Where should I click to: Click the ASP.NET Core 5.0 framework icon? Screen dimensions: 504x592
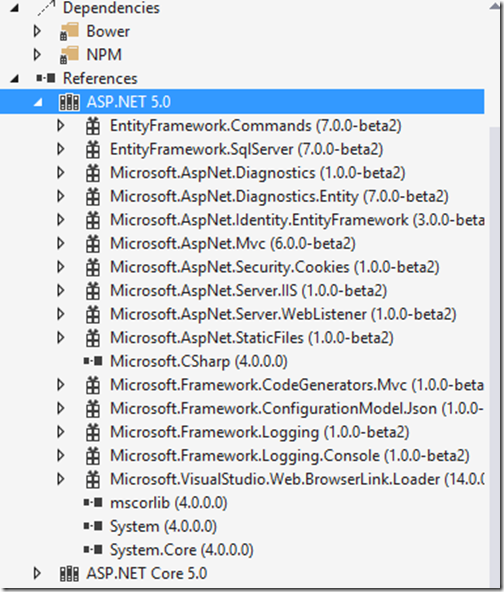pos(69,574)
